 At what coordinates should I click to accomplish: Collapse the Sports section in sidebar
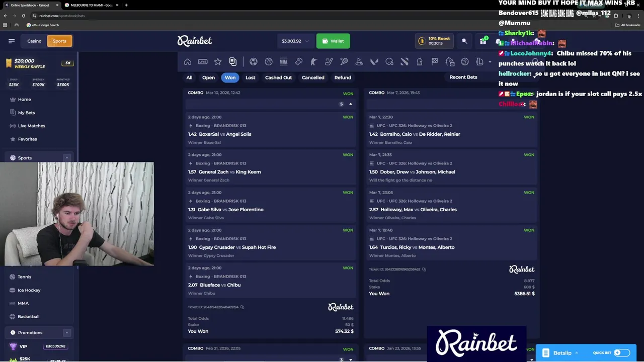click(x=66, y=158)
